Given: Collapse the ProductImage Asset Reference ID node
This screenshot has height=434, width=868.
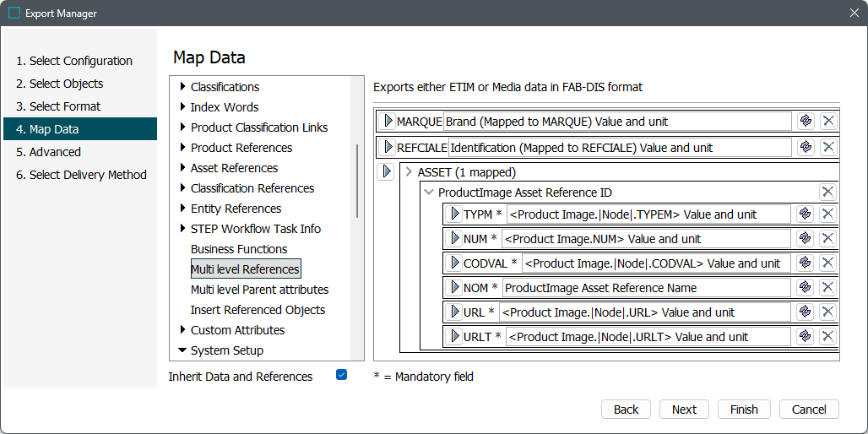Looking at the screenshot, I should 429,193.
